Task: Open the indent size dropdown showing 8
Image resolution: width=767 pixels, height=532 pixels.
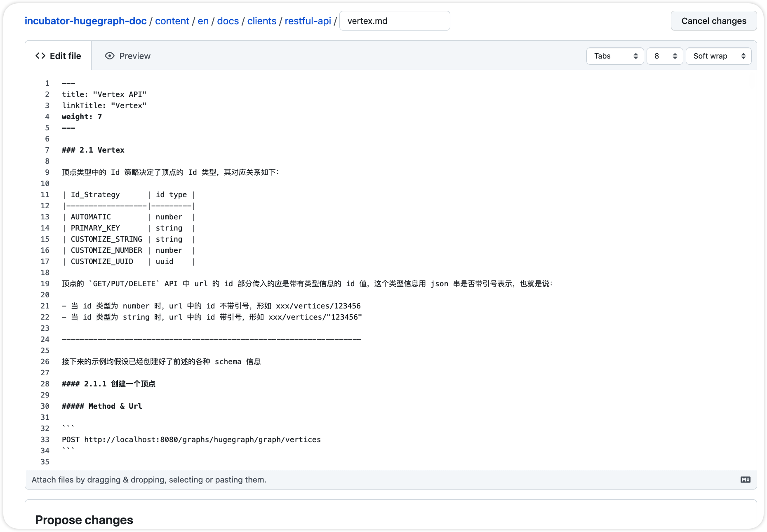Action: [664, 56]
